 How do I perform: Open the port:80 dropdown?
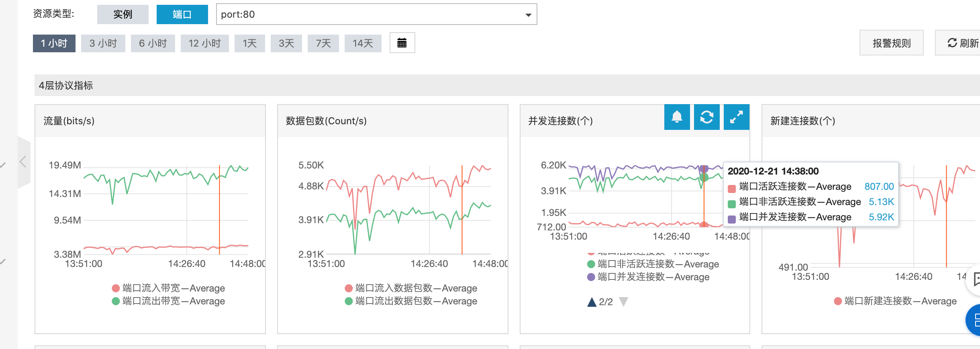(x=370, y=14)
